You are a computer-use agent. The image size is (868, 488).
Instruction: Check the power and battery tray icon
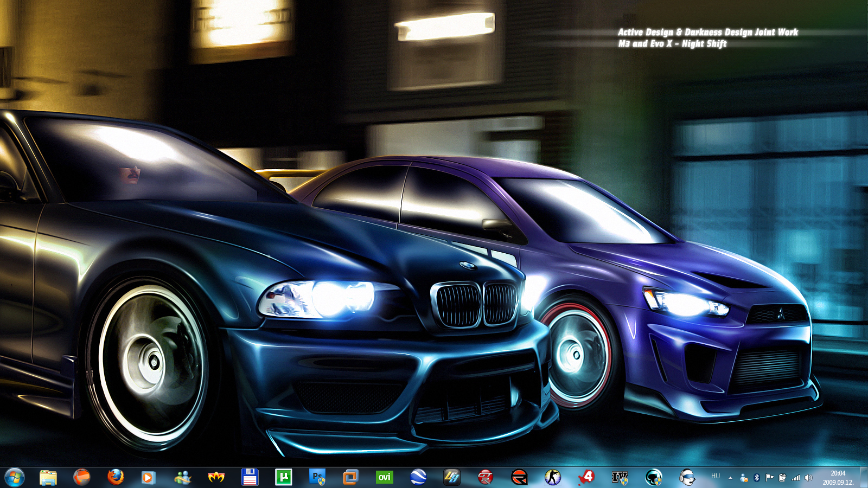coord(782,478)
